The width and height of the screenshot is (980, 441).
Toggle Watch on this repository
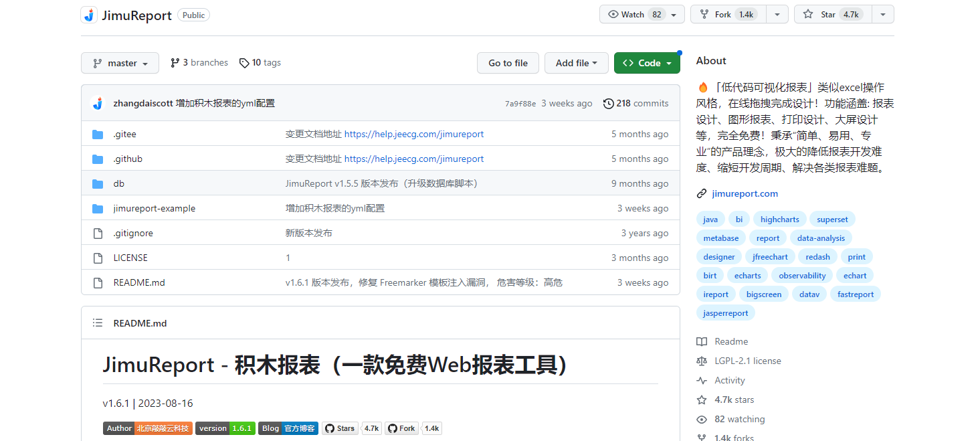pyautogui.click(x=634, y=15)
